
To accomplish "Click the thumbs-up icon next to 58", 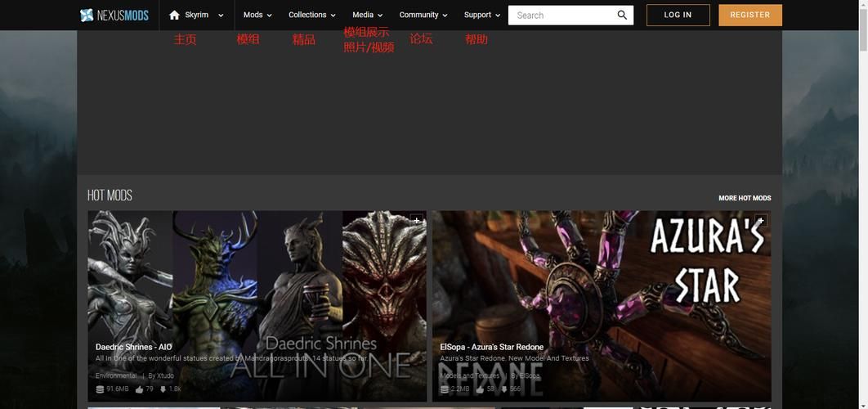I will [480, 389].
